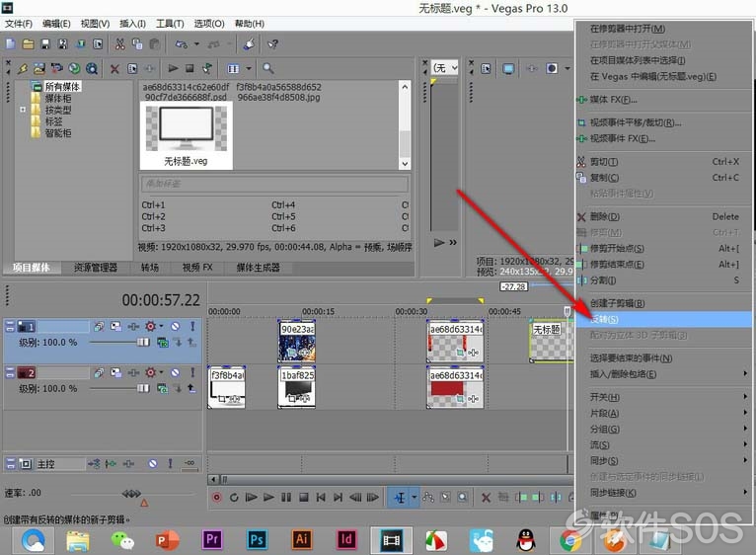Select 智能柜 folder in tree
The height and width of the screenshot is (555, 756).
click(x=58, y=132)
